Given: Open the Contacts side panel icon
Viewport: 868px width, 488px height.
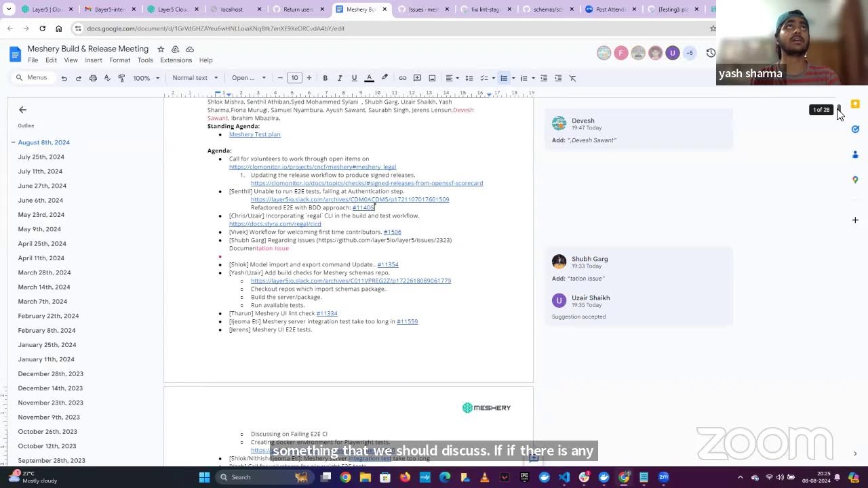Looking at the screenshot, I should [855, 155].
